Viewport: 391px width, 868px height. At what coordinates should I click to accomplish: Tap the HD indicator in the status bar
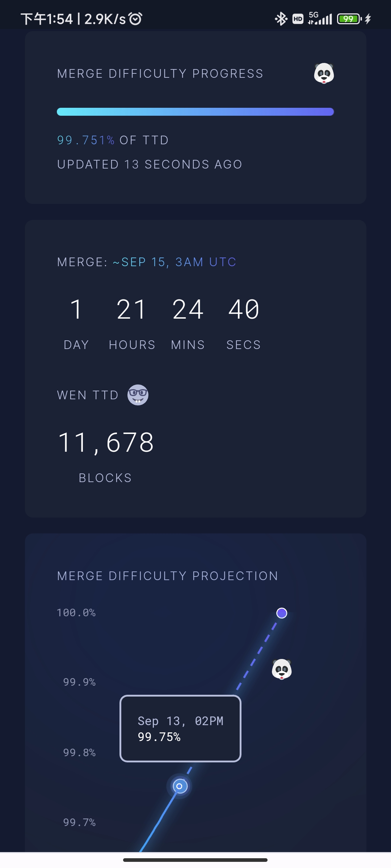[x=298, y=19]
